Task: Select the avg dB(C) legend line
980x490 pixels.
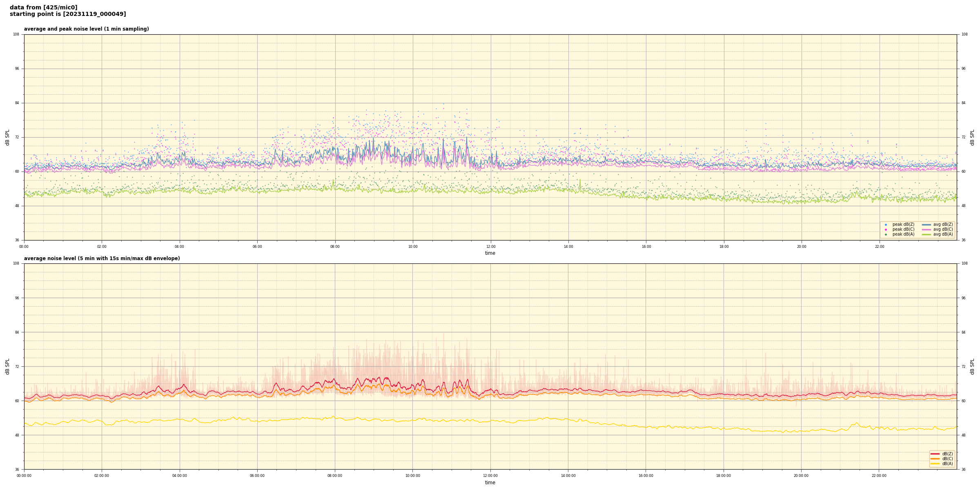Action: point(927,229)
